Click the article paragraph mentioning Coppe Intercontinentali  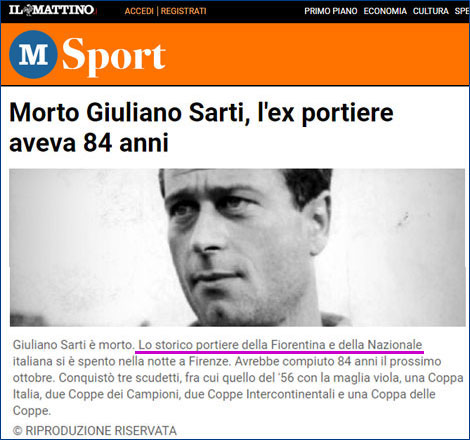[238, 377]
